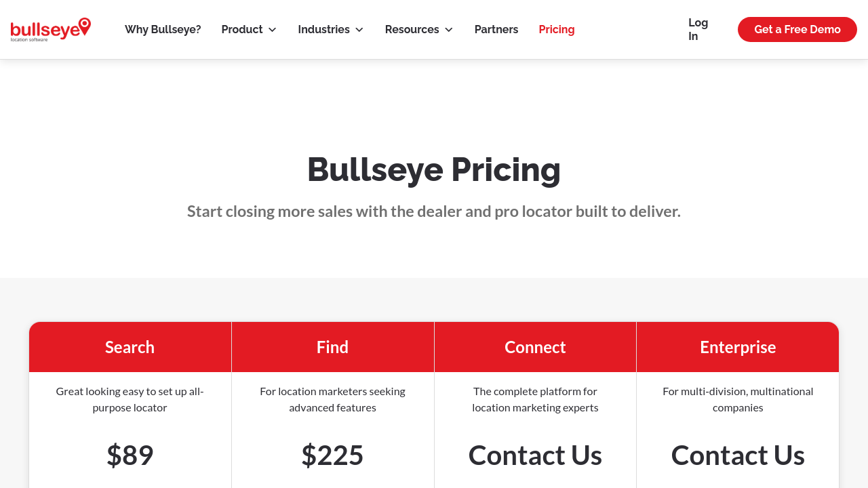The height and width of the screenshot is (488, 868).
Task: Open the Product menu label
Action: 242,30
